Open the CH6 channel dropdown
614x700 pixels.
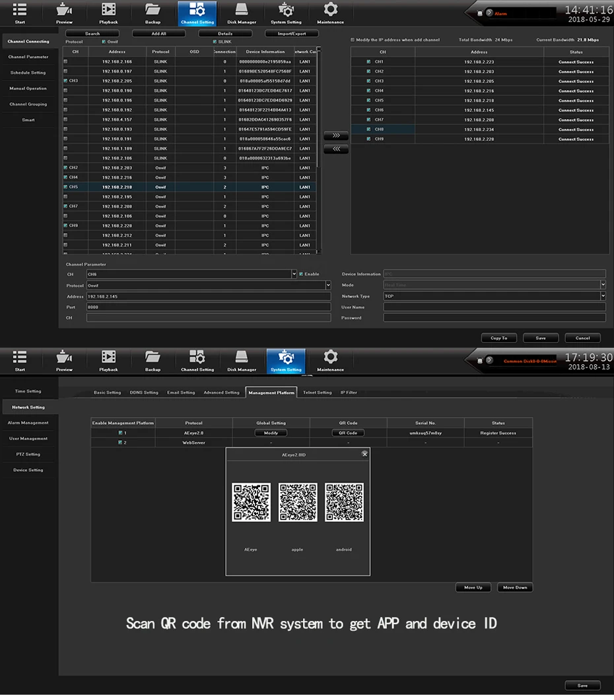(294, 274)
